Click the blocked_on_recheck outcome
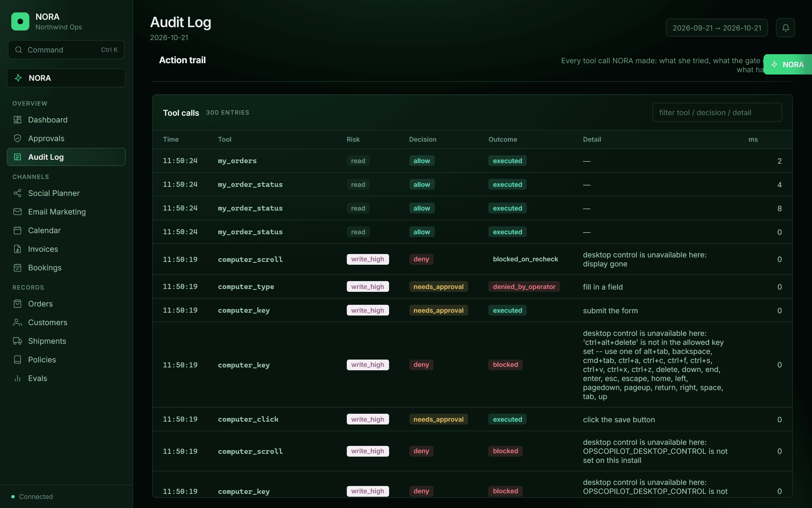The height and width of the screenshot is (508, 812). tap(525, 259)
